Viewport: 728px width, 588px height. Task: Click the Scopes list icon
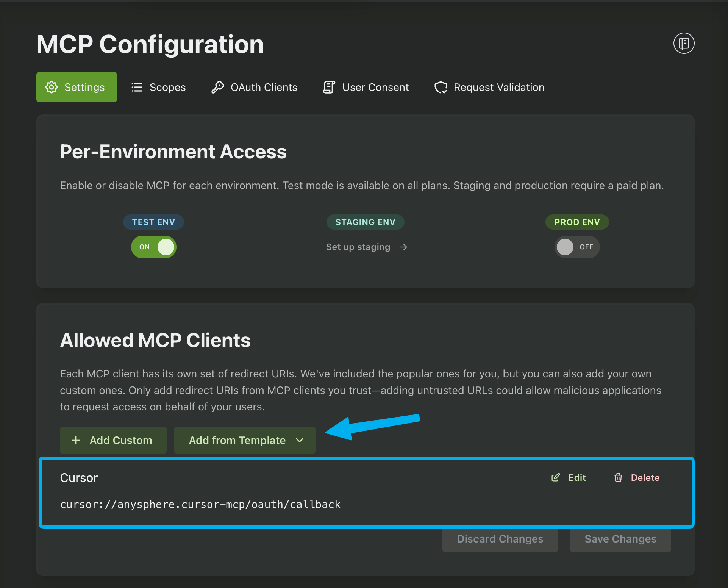click(137, 87)
